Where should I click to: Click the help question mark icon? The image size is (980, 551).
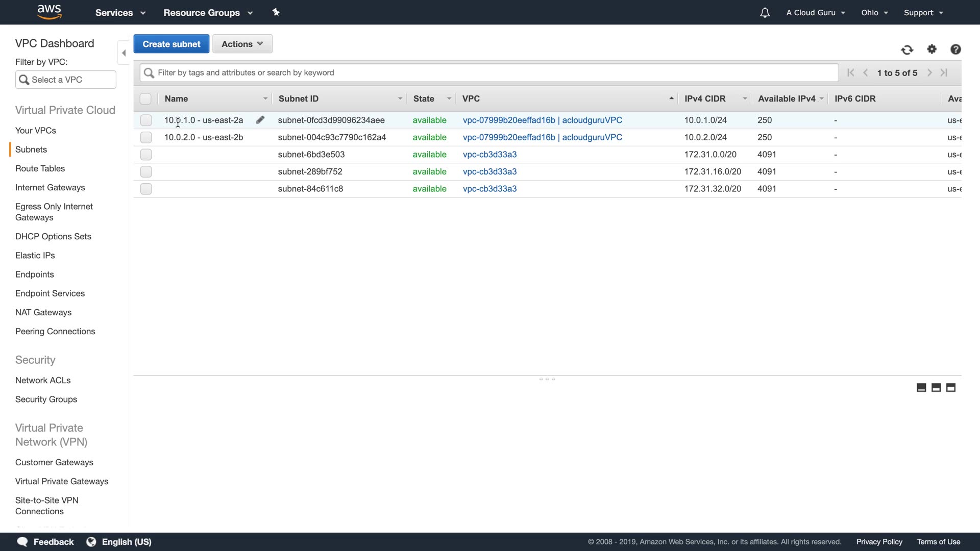click(955, 49)
